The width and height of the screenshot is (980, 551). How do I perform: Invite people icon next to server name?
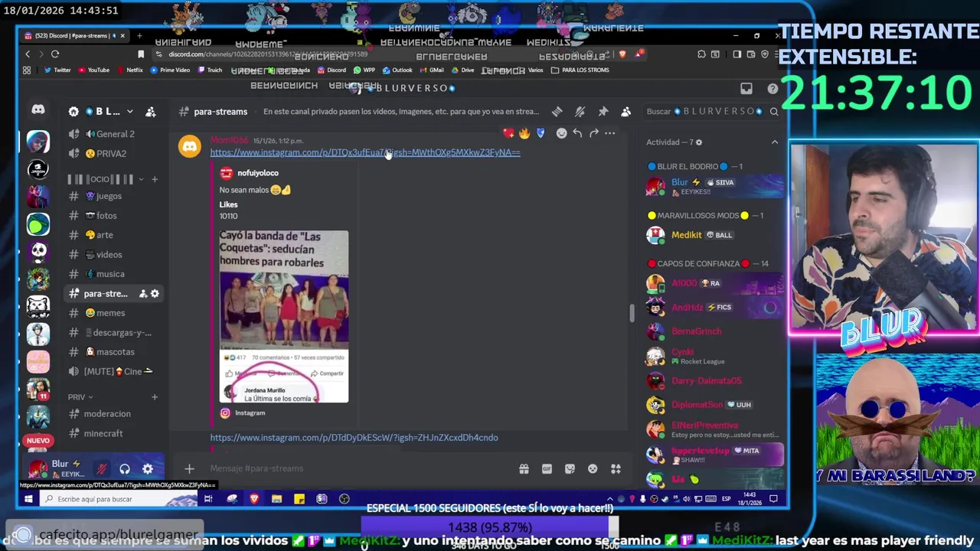tap(151, 112)
